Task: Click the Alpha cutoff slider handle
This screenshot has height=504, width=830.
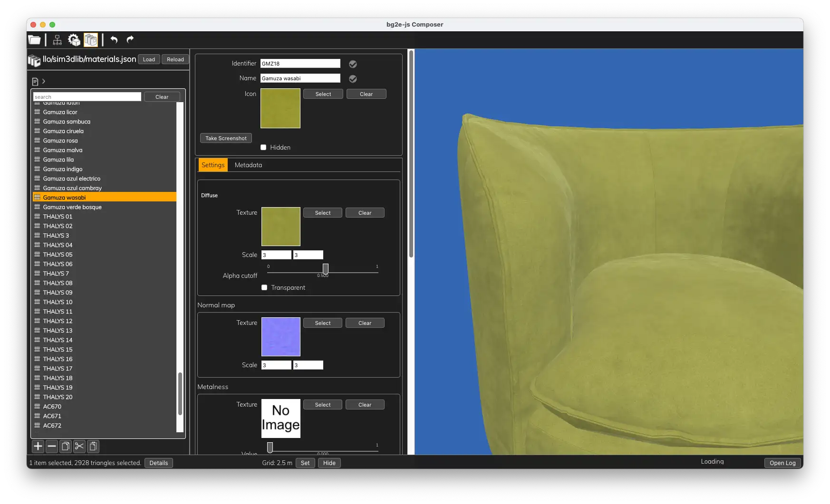Action: pyautogui.click(x=326, y=269)
